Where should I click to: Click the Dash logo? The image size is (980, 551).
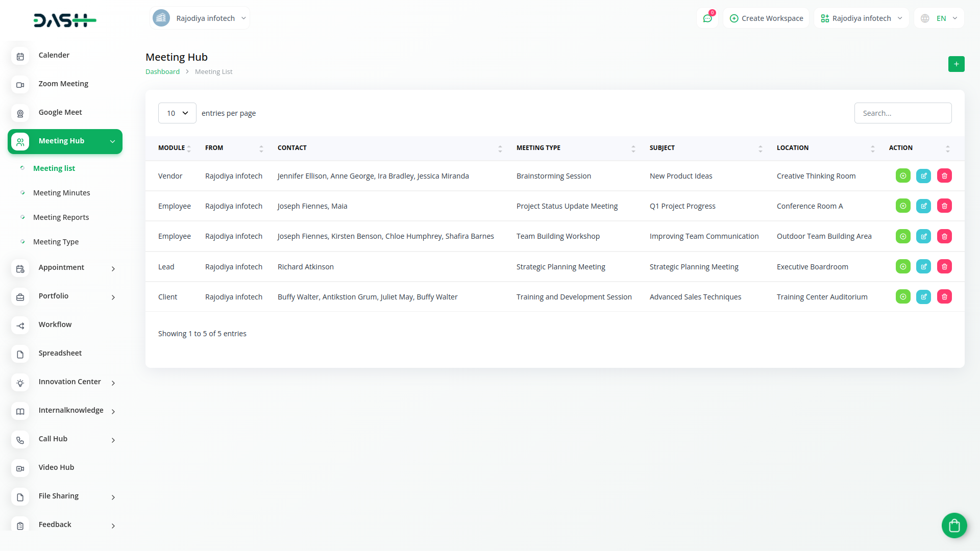[x=65, y=20]
